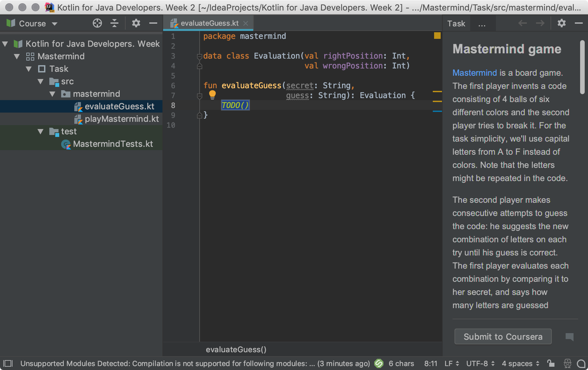Click the yellow inspection indicator square
Viewport: 588px width, 370px height.
437,36
